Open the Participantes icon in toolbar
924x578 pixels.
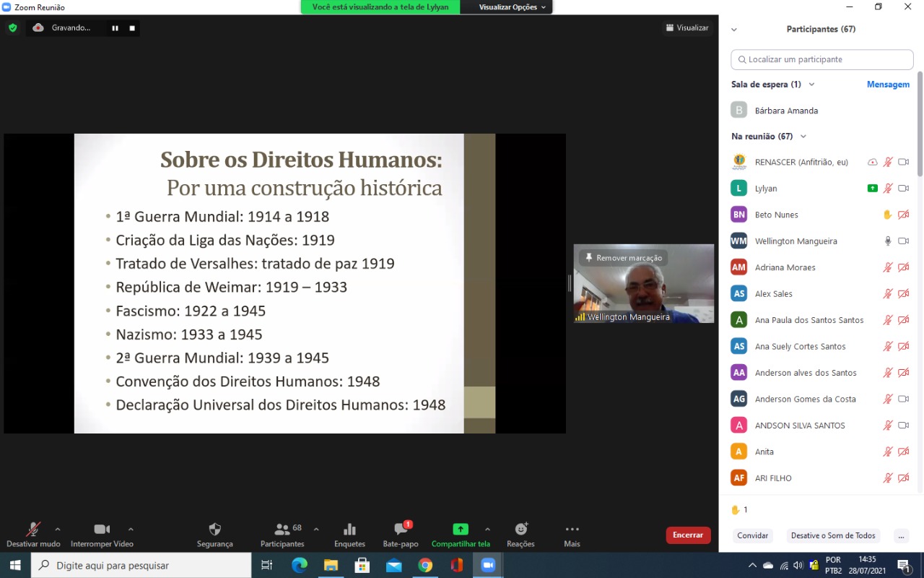pos(282,530)
